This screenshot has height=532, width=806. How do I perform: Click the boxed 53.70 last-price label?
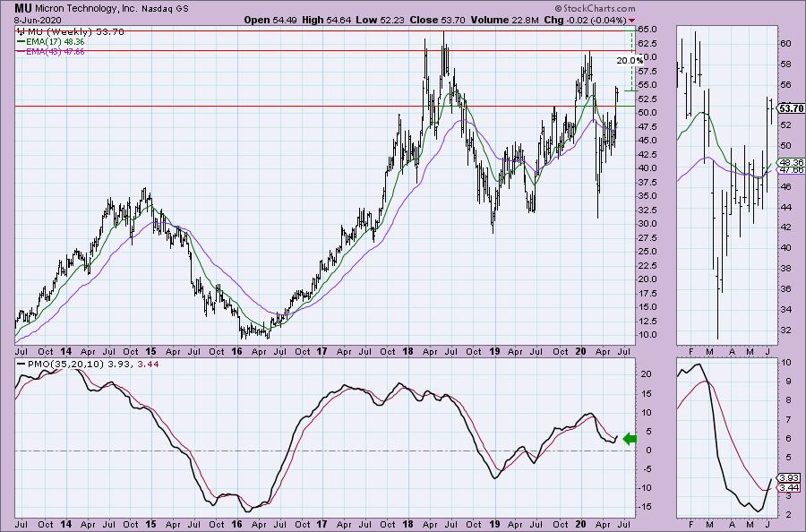click(x=791, y=108)
